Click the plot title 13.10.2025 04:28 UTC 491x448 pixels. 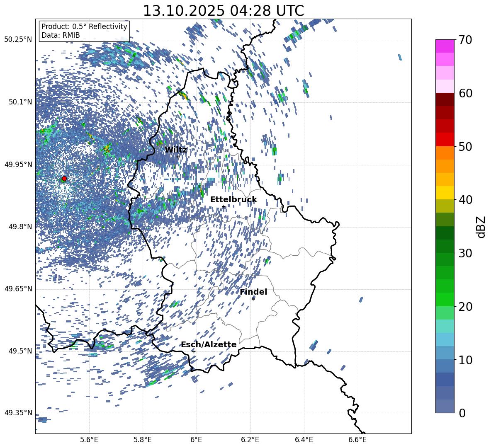pyautogui.click(x=223, y=11)
